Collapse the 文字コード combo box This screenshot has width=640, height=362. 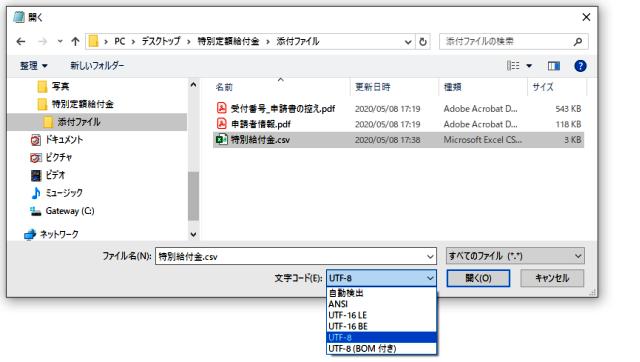[x=381, y=278]
